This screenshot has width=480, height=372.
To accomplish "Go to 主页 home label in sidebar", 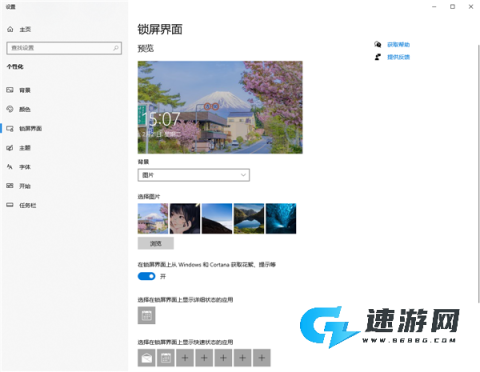I will [x=25, y=29].
